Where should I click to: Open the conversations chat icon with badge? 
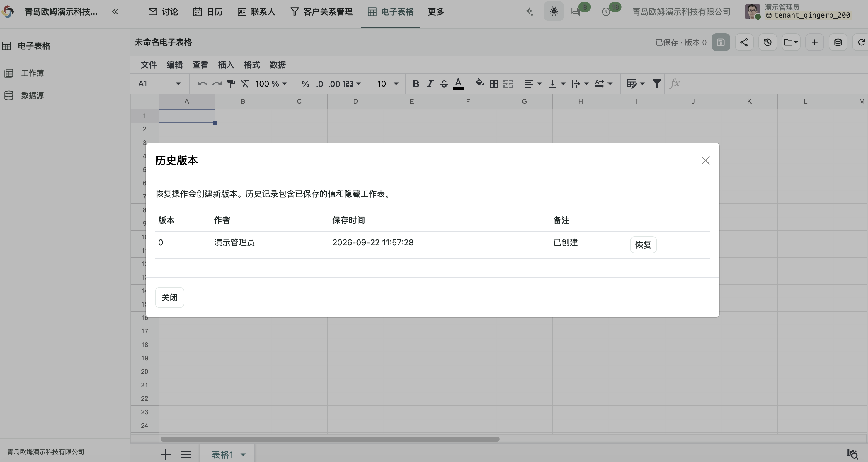coord(576,12)
